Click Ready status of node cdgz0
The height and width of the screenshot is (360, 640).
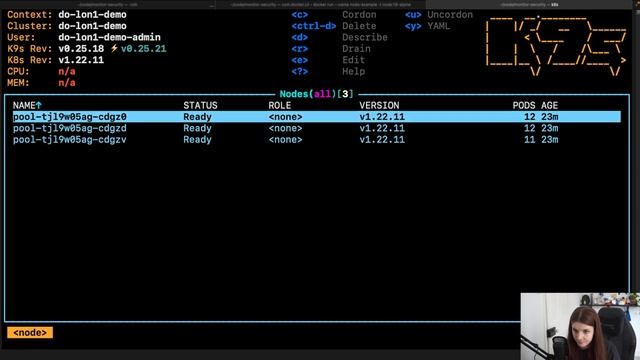197,117
